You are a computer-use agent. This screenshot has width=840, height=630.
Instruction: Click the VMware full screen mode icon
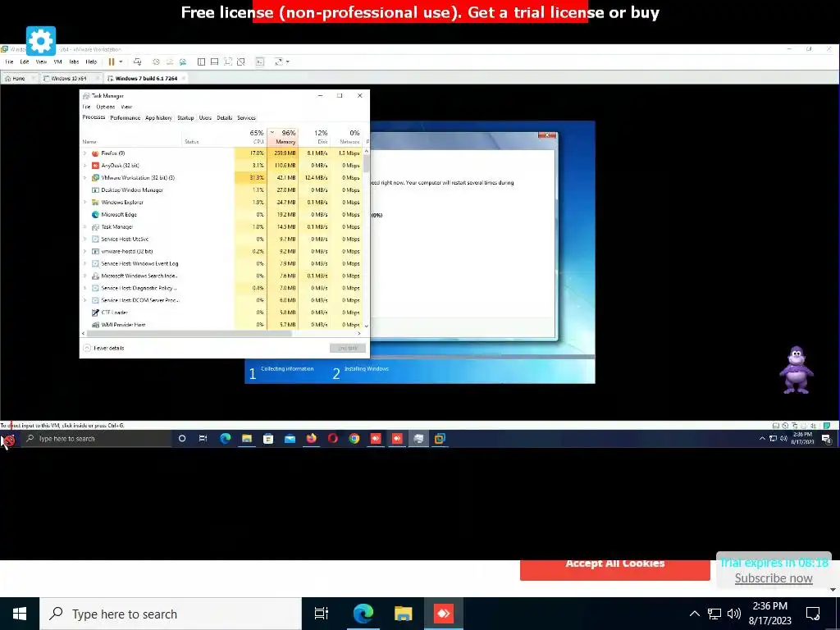tap(228, 62)
